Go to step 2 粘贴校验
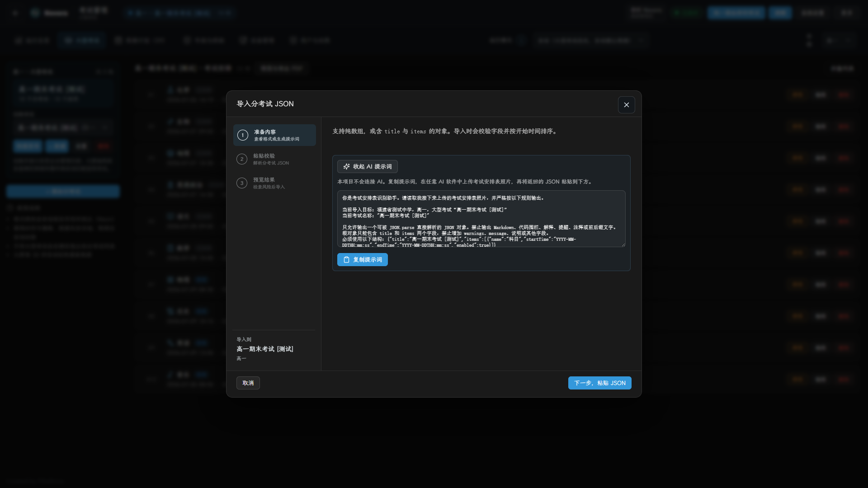The width and height of the screenshot is (868, 488). (x=274, y=159)
